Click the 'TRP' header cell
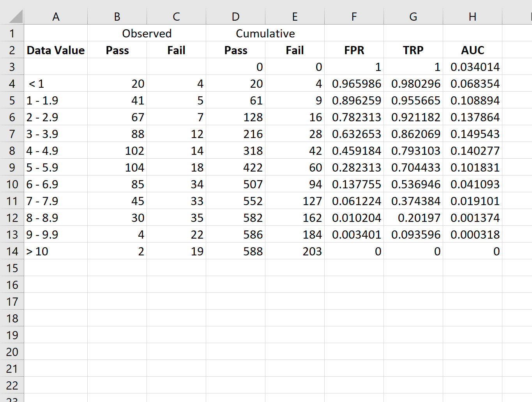 tap(413, 50)
